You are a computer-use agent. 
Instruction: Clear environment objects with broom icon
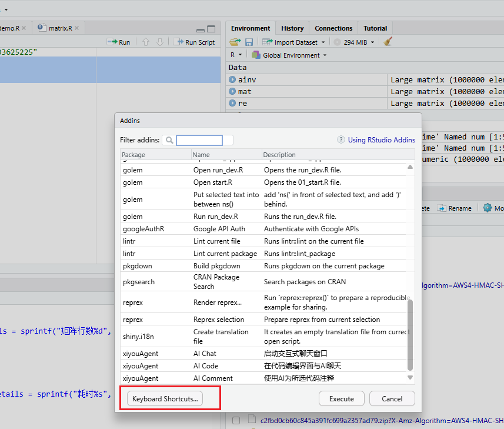(386, 42)
